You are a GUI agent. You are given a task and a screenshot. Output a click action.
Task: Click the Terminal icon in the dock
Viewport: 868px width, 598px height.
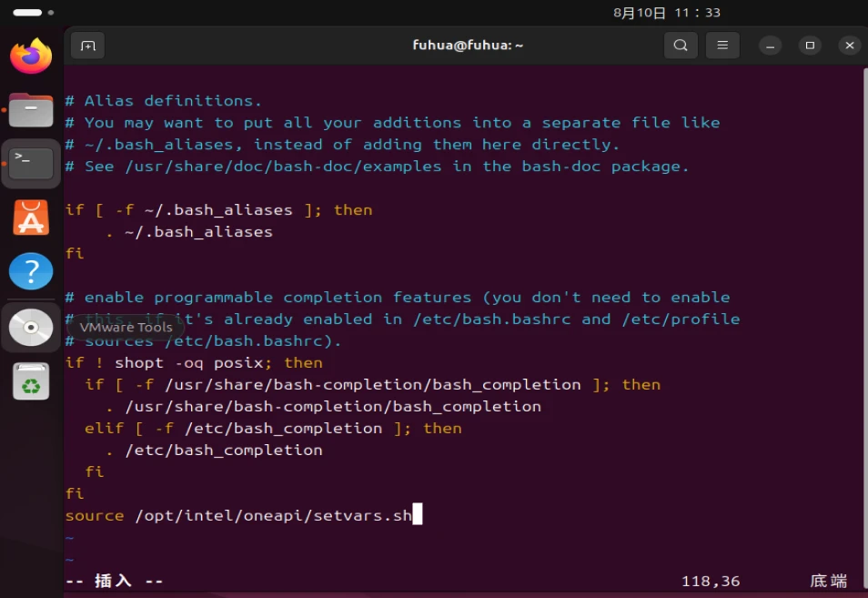[31, 165]
